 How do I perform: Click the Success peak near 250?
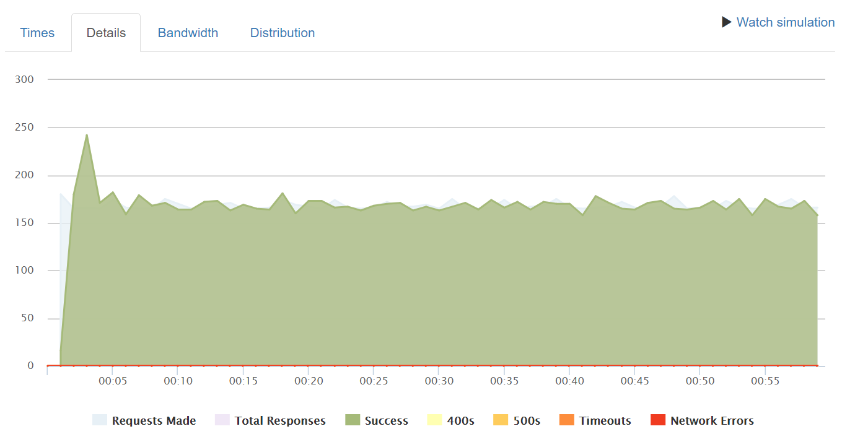coord(87,135)
